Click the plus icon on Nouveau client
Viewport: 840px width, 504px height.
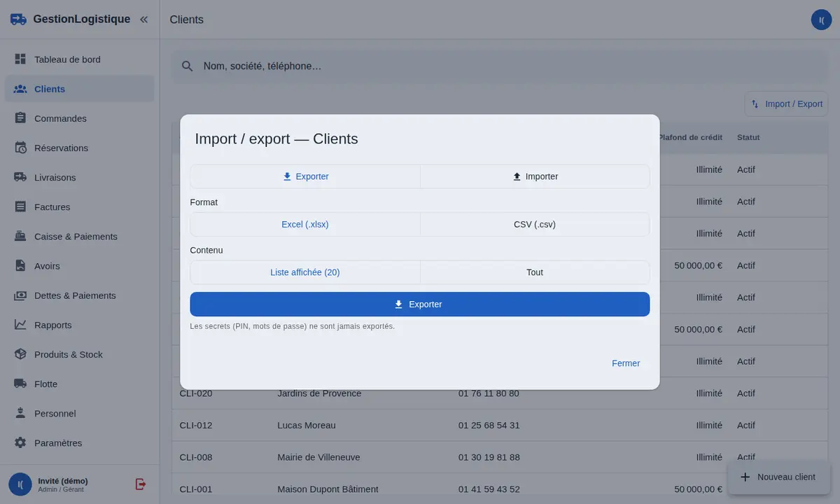[745, 477]
